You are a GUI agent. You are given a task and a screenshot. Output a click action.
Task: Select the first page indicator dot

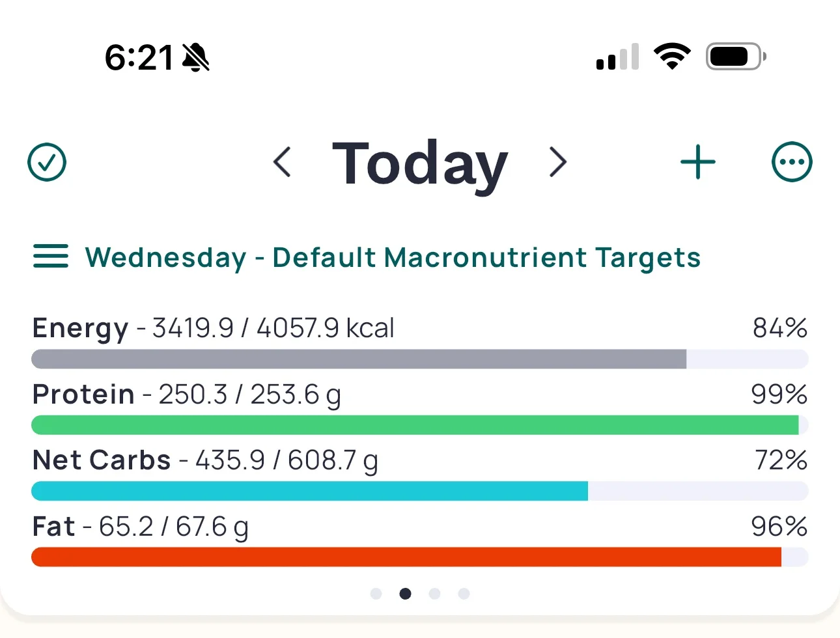tap(376, 594)
